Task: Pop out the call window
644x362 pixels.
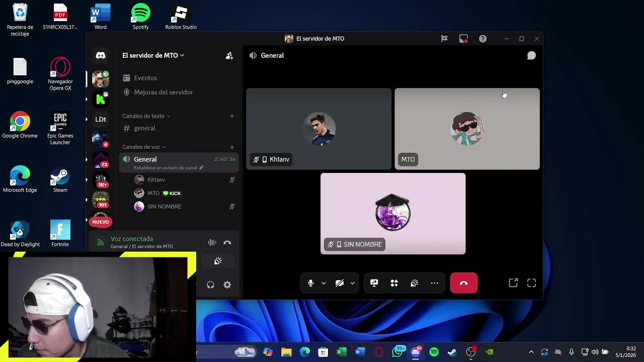Action: click(x=513, y=283)
